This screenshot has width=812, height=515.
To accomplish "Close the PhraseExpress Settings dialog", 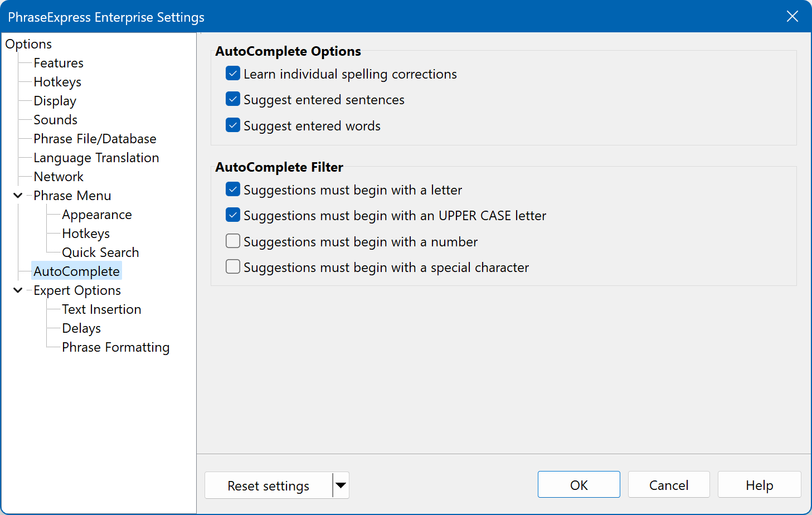I will click(x=792, y=16).
